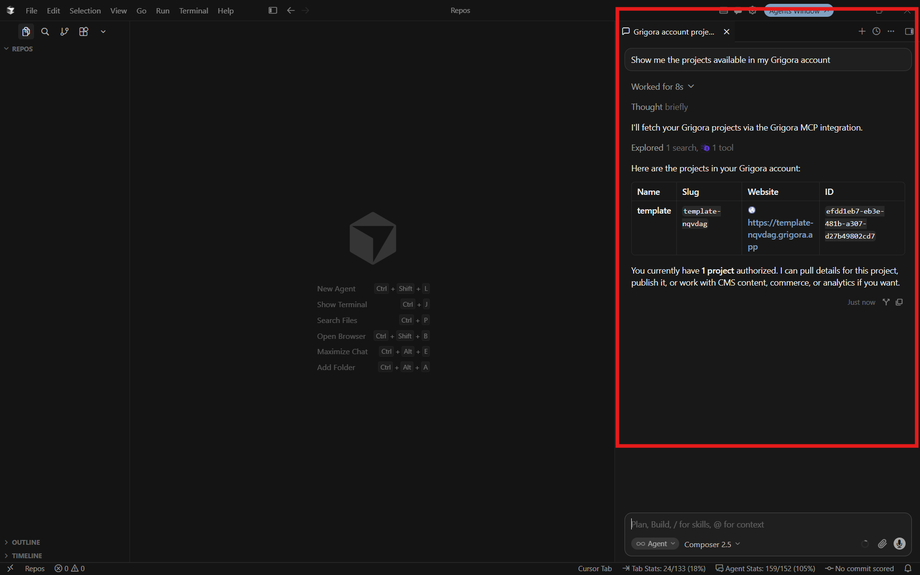Image resolution: width=920 pixels, height=575 pixels.
Task: Open the Agent mode dropdown
Action: point(655,544)
